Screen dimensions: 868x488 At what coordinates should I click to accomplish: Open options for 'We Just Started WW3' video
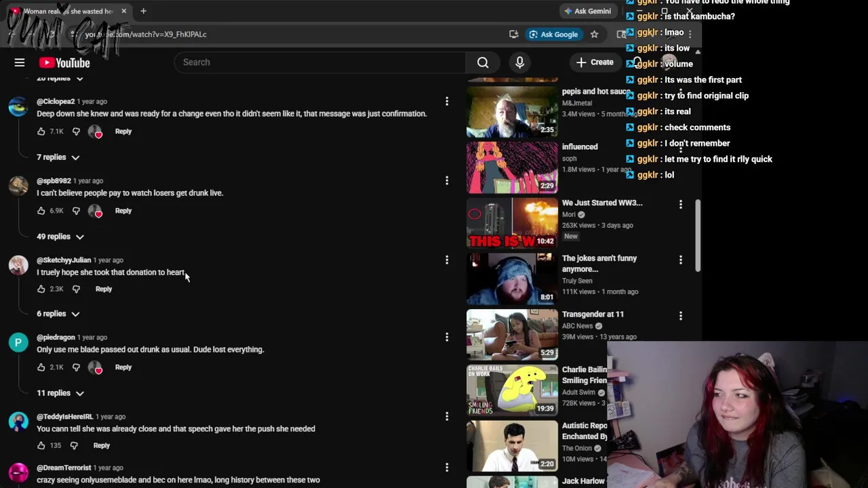pos(680,204)
